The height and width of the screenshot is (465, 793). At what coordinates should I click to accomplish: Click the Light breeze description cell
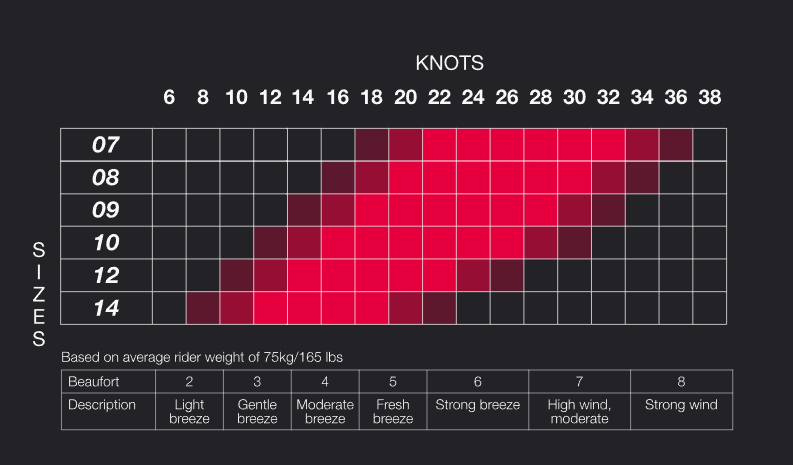[x=189, y=412]
